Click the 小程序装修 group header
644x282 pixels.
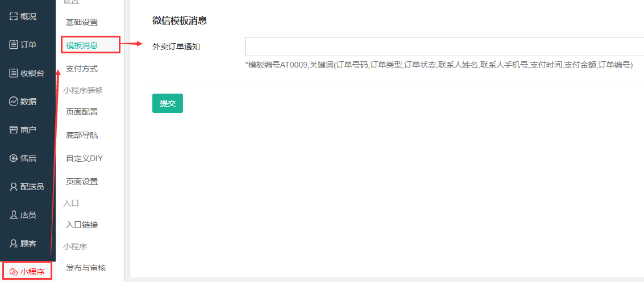83,90
